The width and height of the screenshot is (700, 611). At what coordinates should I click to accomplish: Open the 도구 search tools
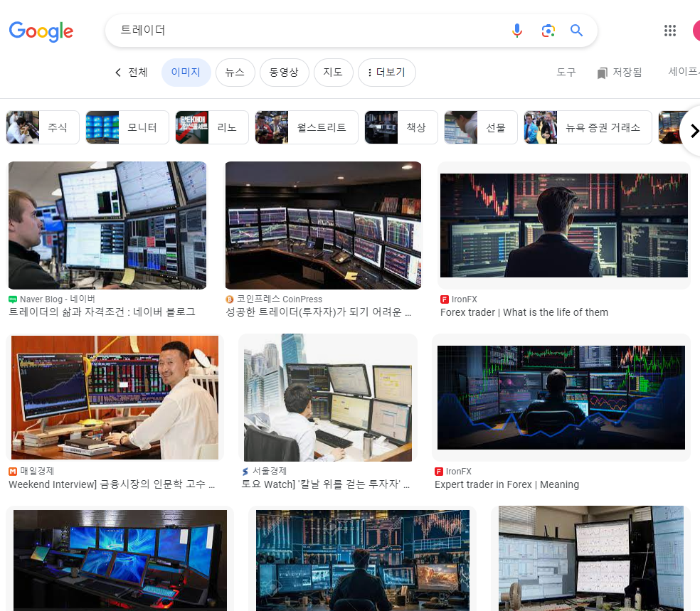[566, 73]
